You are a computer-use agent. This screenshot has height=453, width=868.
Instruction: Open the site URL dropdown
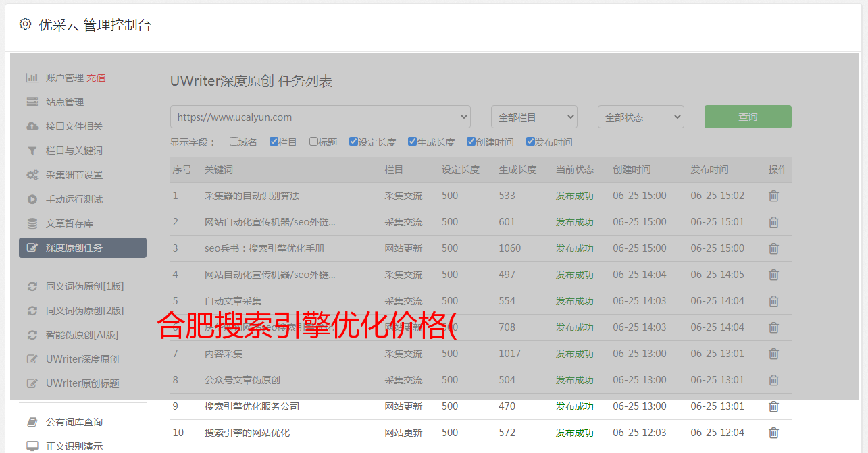pos(320,117)
